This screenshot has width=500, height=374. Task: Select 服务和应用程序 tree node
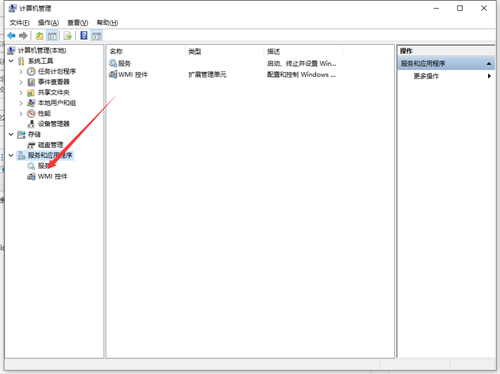50,155
